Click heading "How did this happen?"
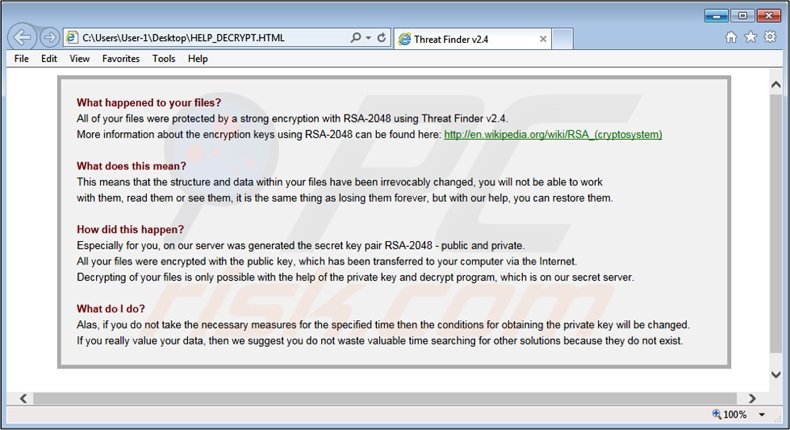The height and width of the screenshot is (430, 790). point(130,230)
